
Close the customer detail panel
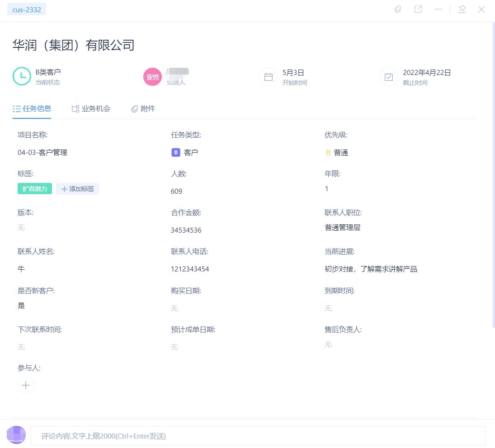coord(481,9)
